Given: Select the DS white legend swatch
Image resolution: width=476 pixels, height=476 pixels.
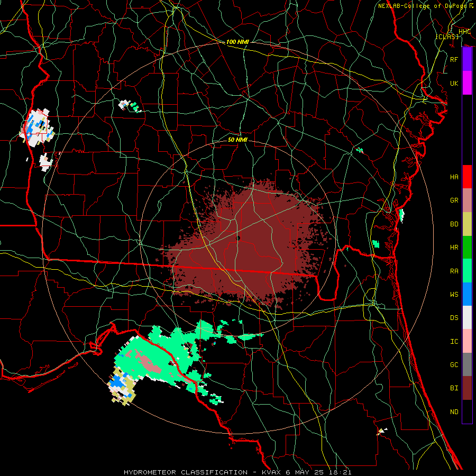Looking at the screenshot, I should [x=467, y=317].
